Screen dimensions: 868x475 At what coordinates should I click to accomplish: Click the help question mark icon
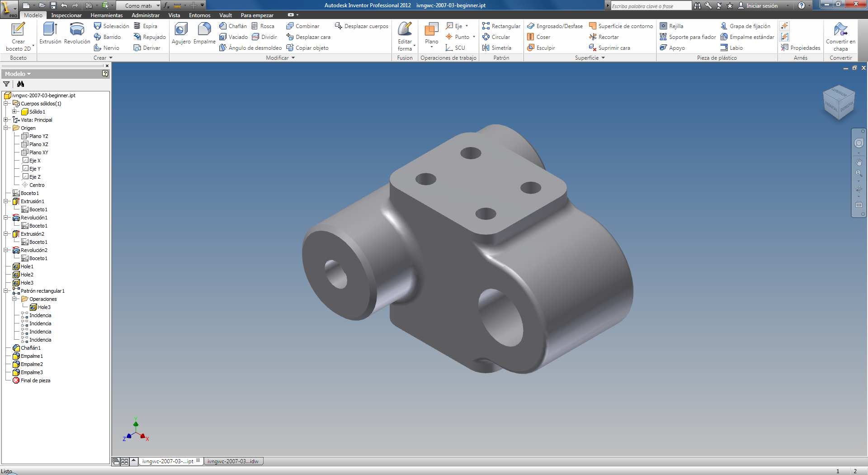(x=802, y=5)
